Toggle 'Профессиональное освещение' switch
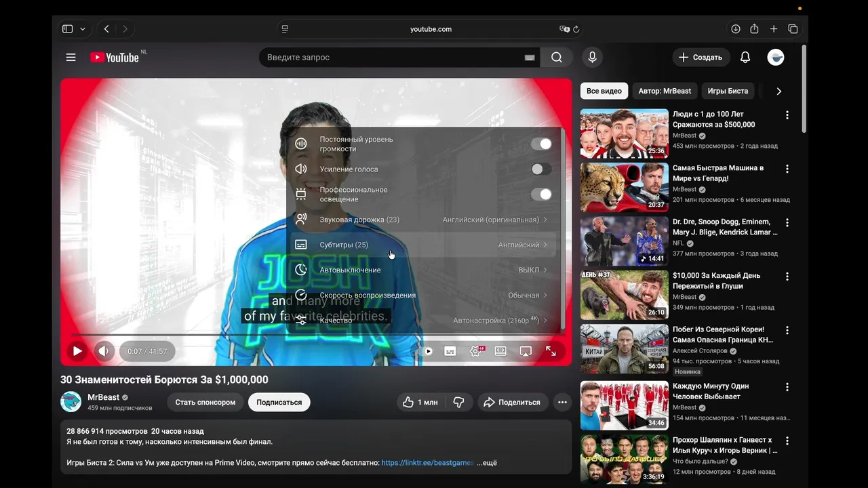Viewport: 868px width, 488px height. (x=541, y=195)
